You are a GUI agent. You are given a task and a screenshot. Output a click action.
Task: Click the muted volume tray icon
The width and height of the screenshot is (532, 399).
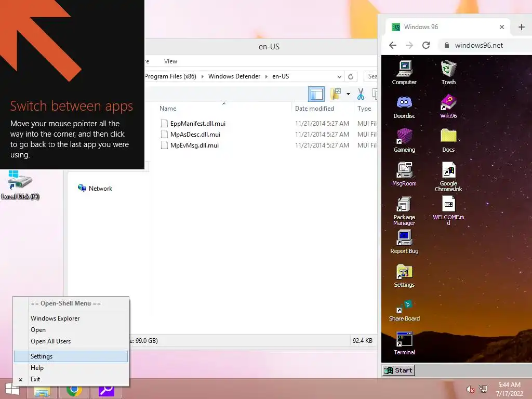pyautogui.click(x=470, y=389)
